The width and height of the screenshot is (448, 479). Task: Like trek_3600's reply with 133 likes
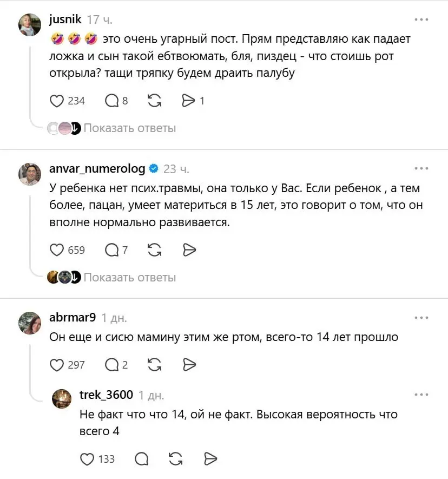click(87, 459)
